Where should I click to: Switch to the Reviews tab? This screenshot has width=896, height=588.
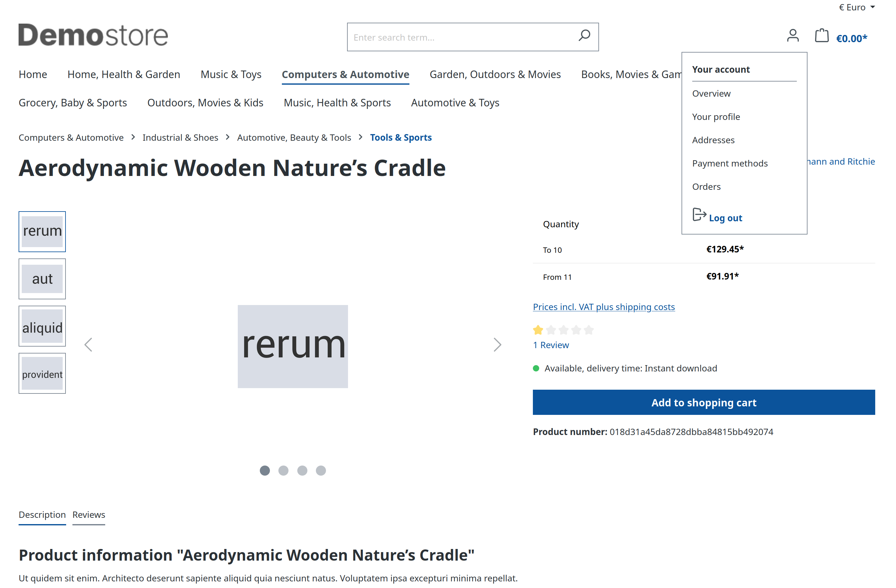89,515
